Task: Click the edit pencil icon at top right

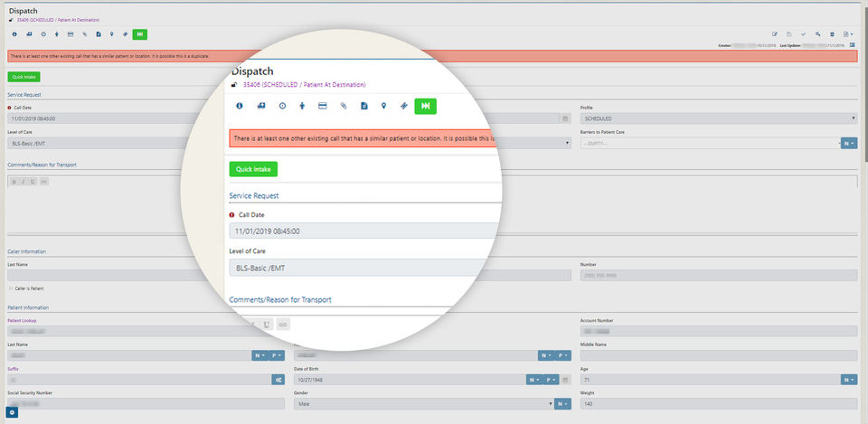Action: (775, 34)
